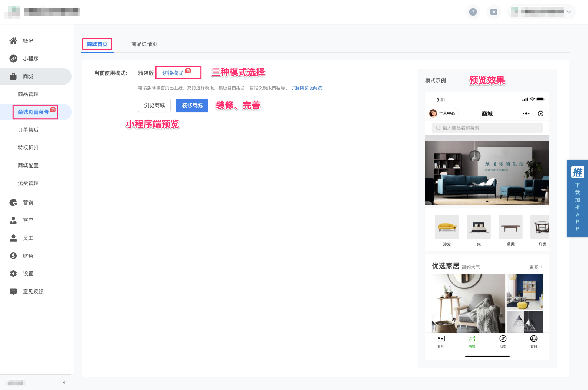The width and height of the screenshot is (588, 390).
Task: Click the circle target icon in phone preview
Action: [x=541, y=113]
